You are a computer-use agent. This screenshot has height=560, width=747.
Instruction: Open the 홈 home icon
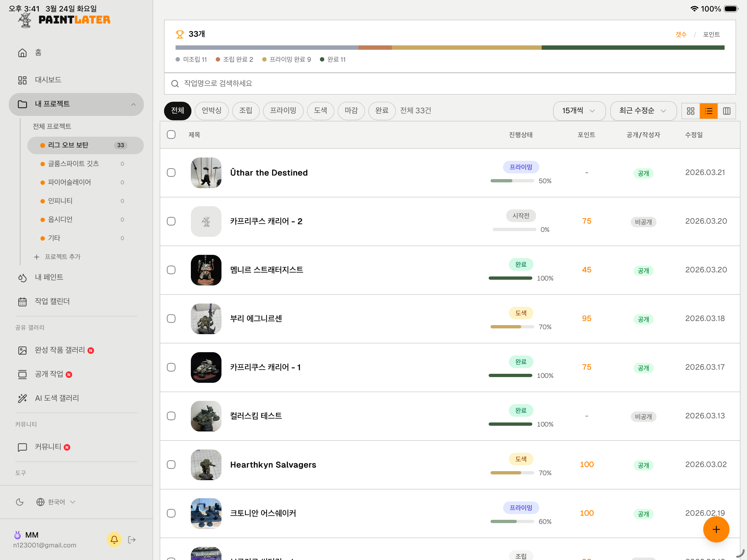(22, 53)
